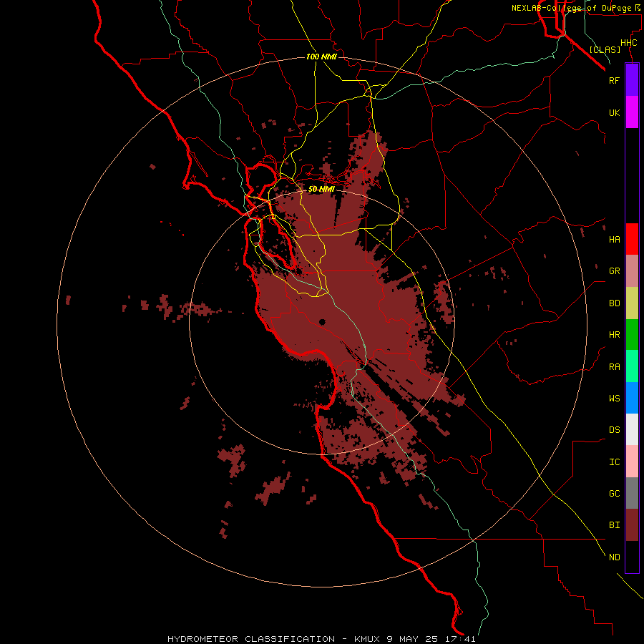Click the "WS" legend label

614,398
